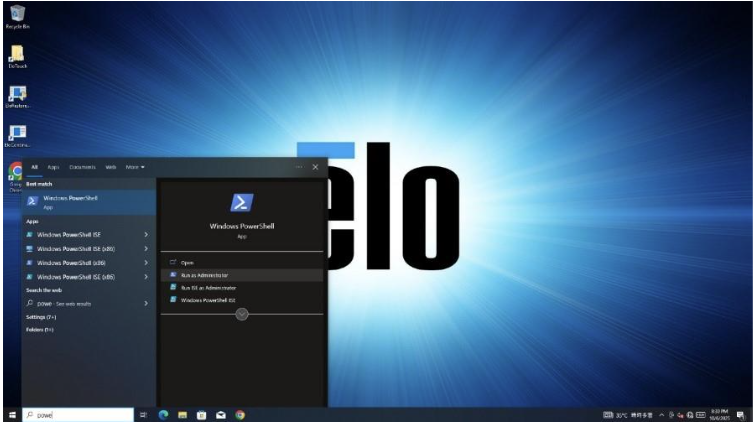Open Folders results group
This screenshot has width=753, height=422.
tap(40, 330)
